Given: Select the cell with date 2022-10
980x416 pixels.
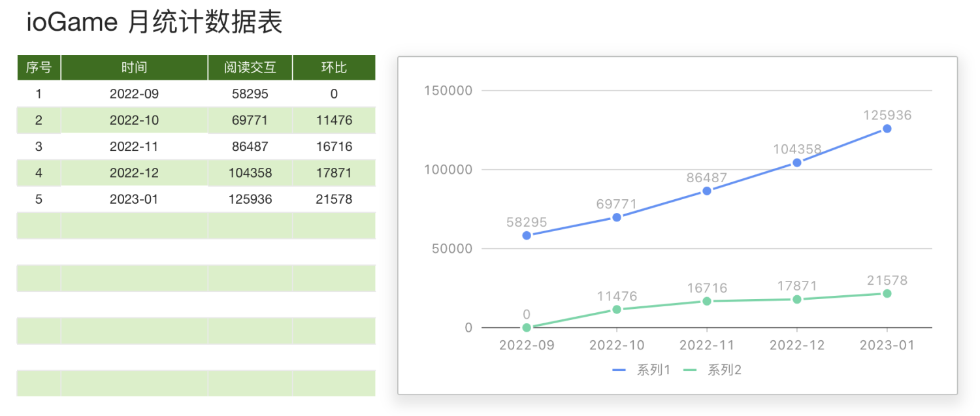Looking at the screenshot, I should tap(135, 120).
